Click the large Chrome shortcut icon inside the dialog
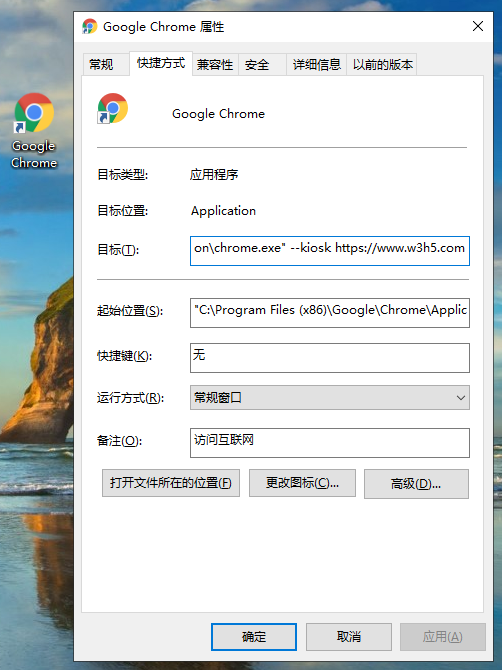This screenshot has width=502, height=670. tap(112, 109)
